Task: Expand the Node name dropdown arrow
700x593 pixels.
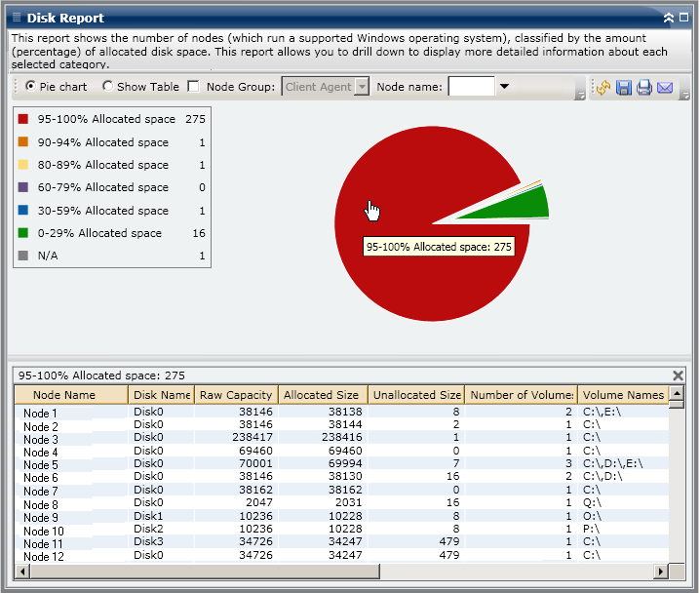Action: coord(504,87)
